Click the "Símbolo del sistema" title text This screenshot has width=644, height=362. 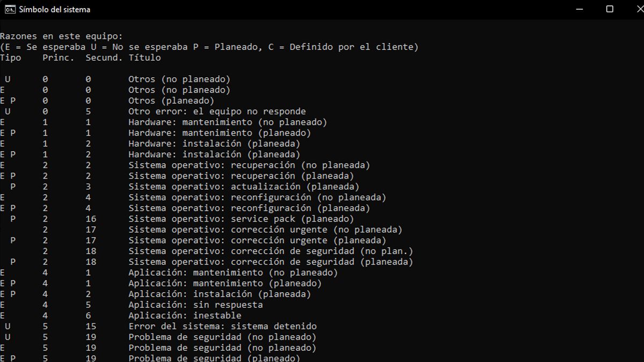coord(54,9)
